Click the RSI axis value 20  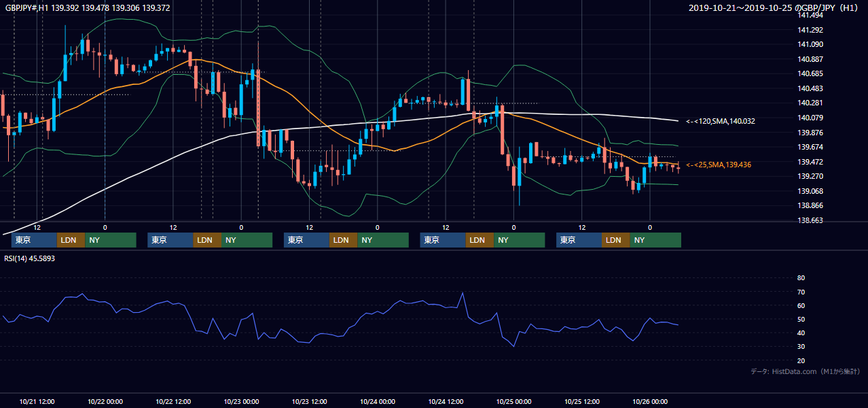[x=801, y=360]
